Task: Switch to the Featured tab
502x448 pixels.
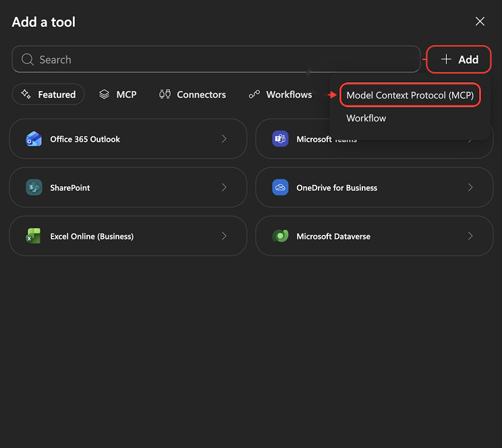Action: [48, 94]
